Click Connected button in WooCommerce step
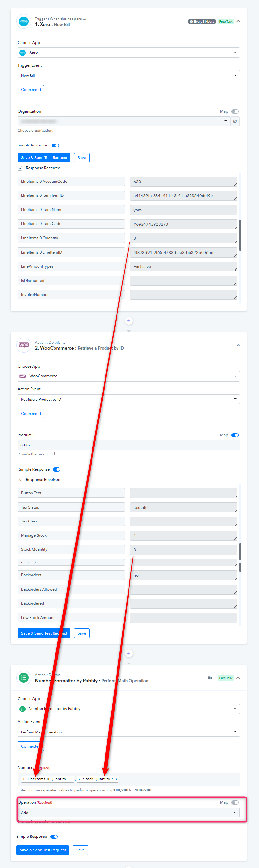 click(31, 413)
